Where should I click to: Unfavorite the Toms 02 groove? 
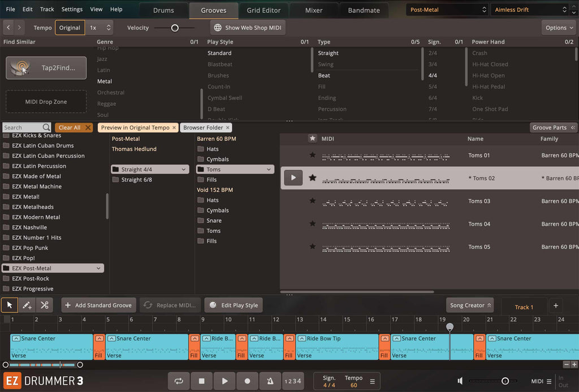[x=312, y=178]
